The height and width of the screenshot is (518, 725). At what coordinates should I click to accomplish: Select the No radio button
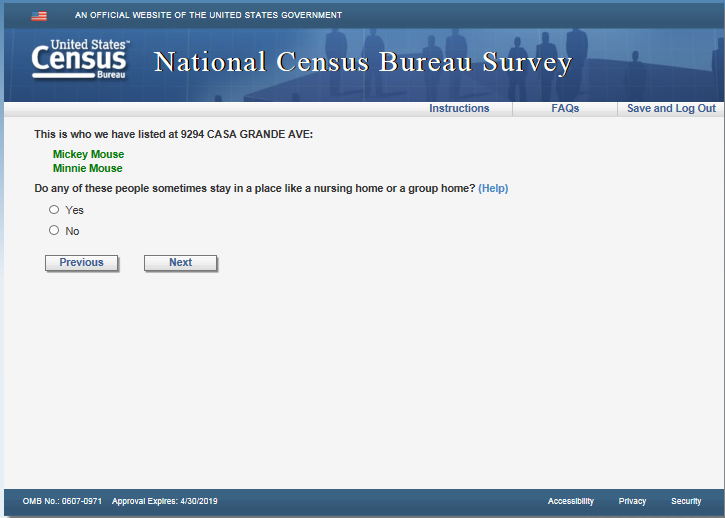pos(54,230)
